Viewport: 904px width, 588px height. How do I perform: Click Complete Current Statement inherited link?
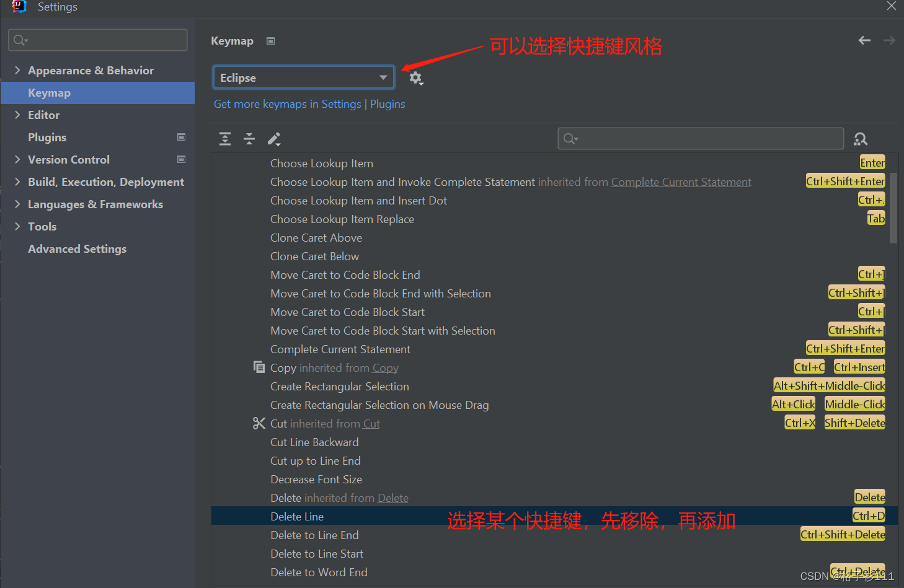(x=681, y=182)
